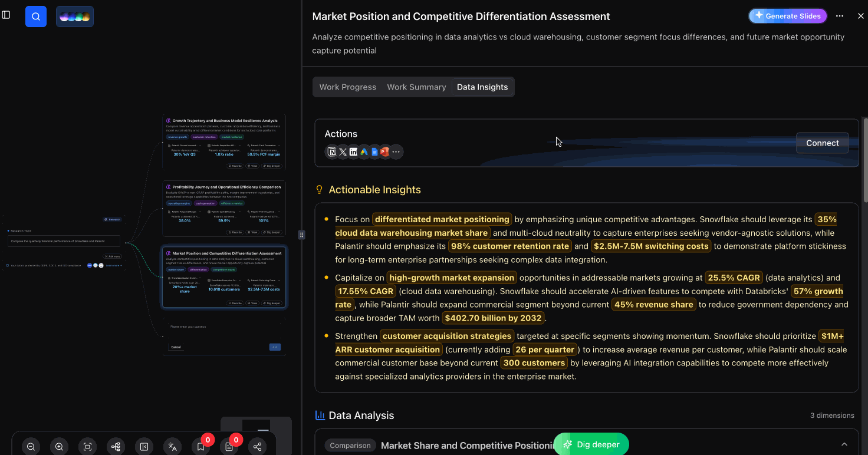Dig deeper on the Growth Trajectory card
The width and height of the screenshot is (868, 455).
click(x=272, y=166)
